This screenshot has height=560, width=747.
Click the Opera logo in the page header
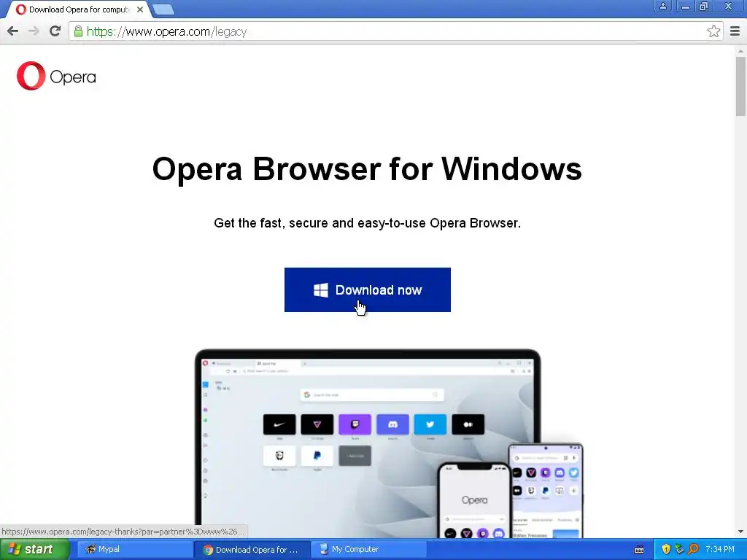click(56, 76)
